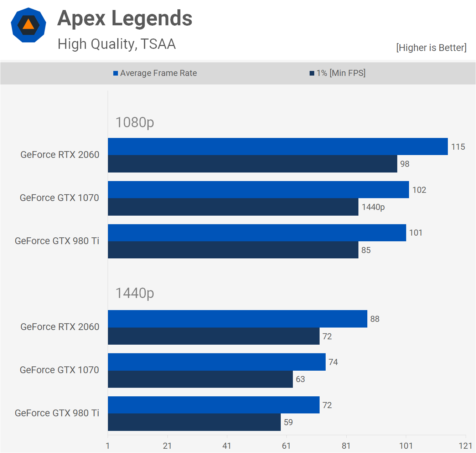Click the average bar labeled 88
The width and height of the screenshot is (476, 453).
click(x=237, y=319)
